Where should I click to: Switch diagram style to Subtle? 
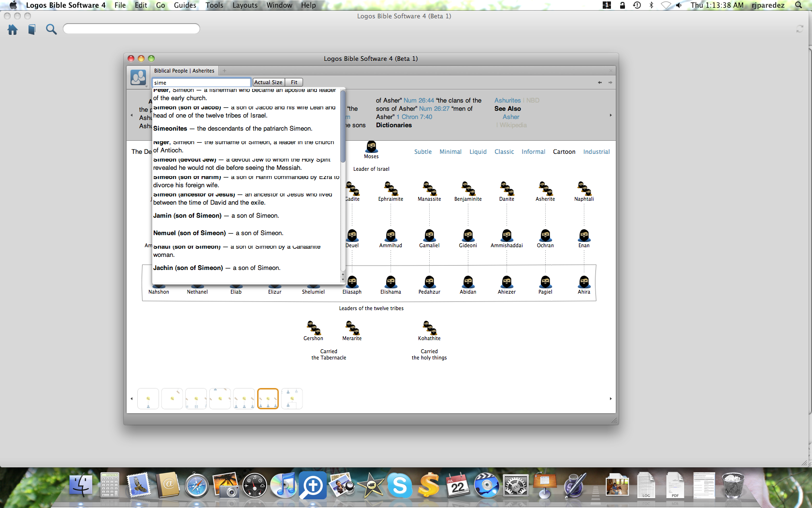423,152
